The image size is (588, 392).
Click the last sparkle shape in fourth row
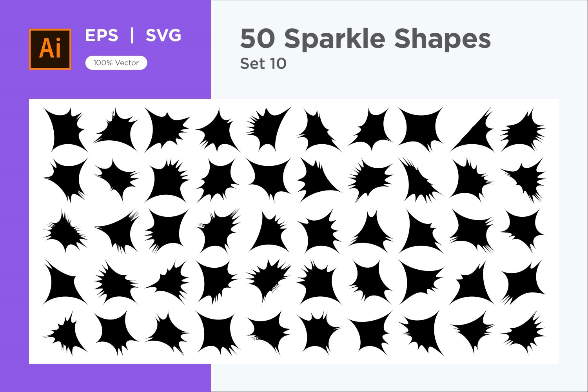click(x=523, y=282)
